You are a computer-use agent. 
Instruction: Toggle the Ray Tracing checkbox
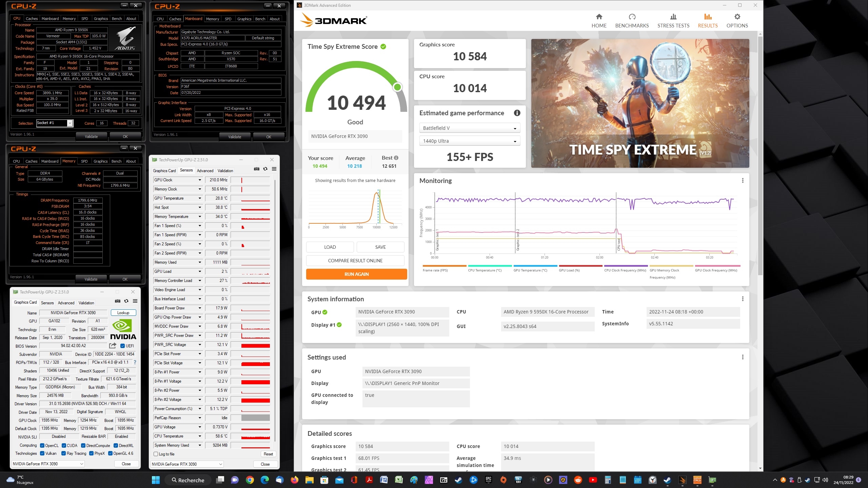pyautogui.click(x=63, y=453)
